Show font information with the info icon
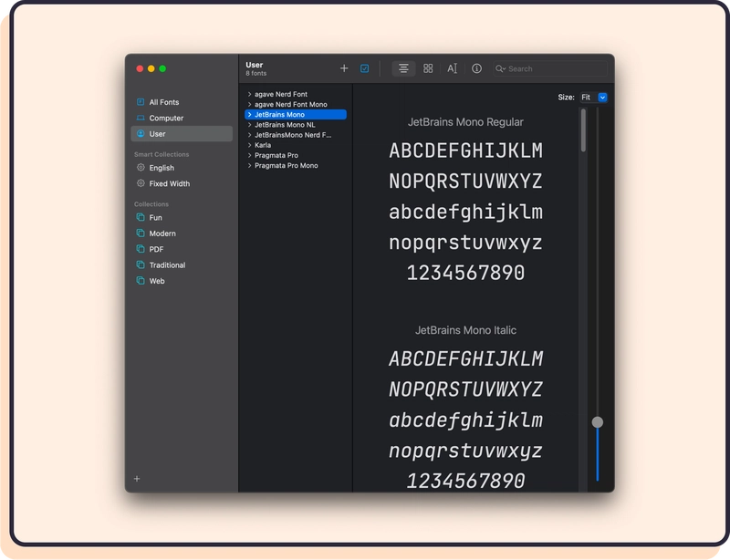The height and width of the screenshot is (560, 730). click(476, 68)
